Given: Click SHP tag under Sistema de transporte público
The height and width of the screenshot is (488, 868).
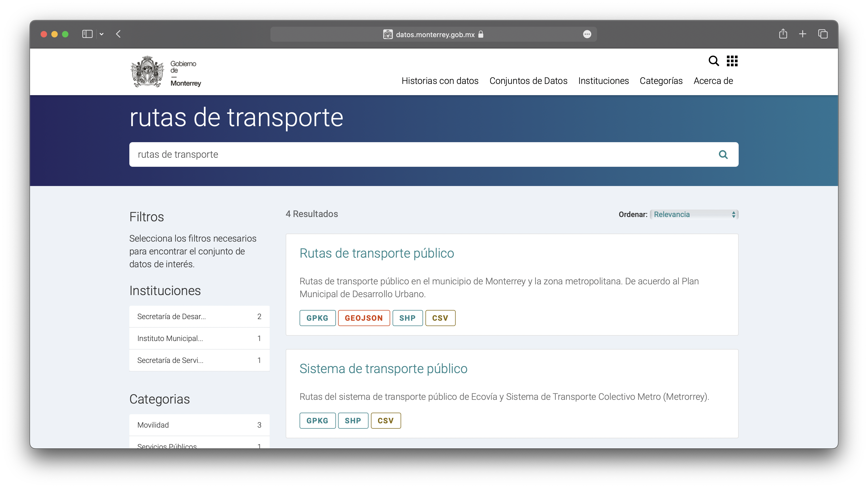Looking at the screenshot, I should point(353,420).
